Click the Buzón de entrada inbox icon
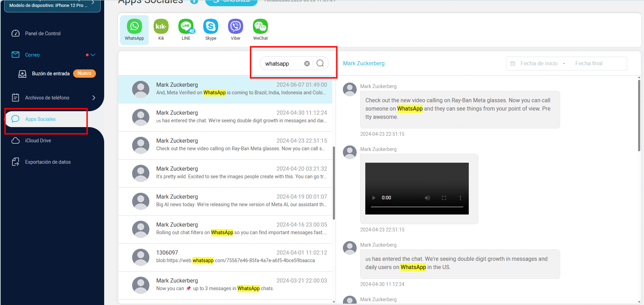The width and height of the screenshot is (644, 305). pyautogui.click(x=22, y=74)
